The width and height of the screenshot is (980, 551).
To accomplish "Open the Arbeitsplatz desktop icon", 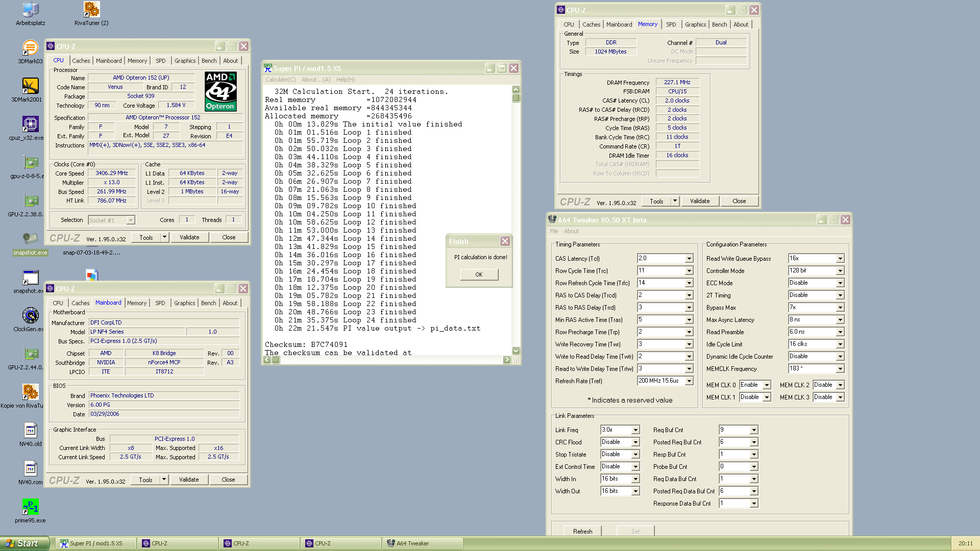I will (30, 14).
